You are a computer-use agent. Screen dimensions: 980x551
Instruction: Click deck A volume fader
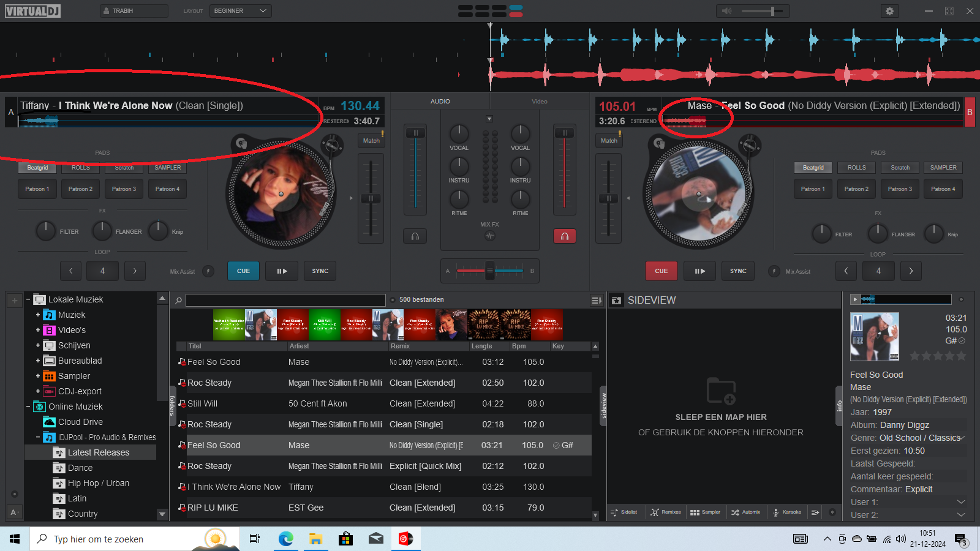pos(415,168)
